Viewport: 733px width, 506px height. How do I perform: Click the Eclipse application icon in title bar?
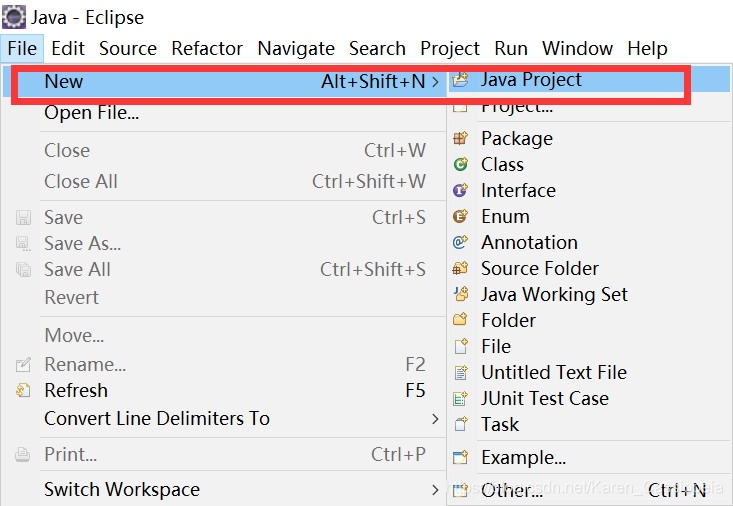pyautogui.click(x=14, y=17)
